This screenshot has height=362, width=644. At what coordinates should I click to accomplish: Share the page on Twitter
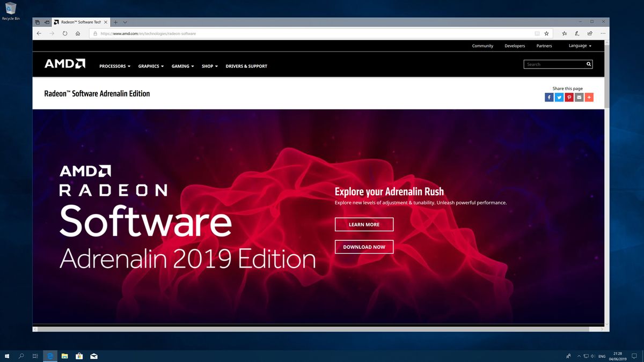(559, 97)
